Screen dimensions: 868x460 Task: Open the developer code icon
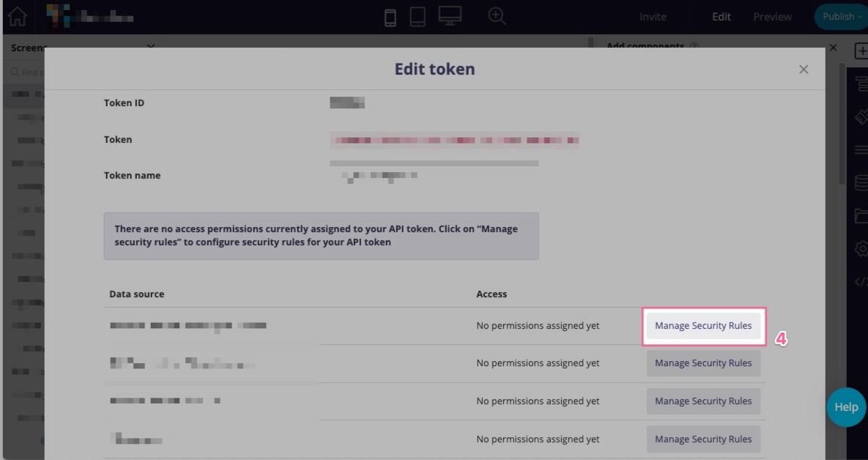coord(861,282)
